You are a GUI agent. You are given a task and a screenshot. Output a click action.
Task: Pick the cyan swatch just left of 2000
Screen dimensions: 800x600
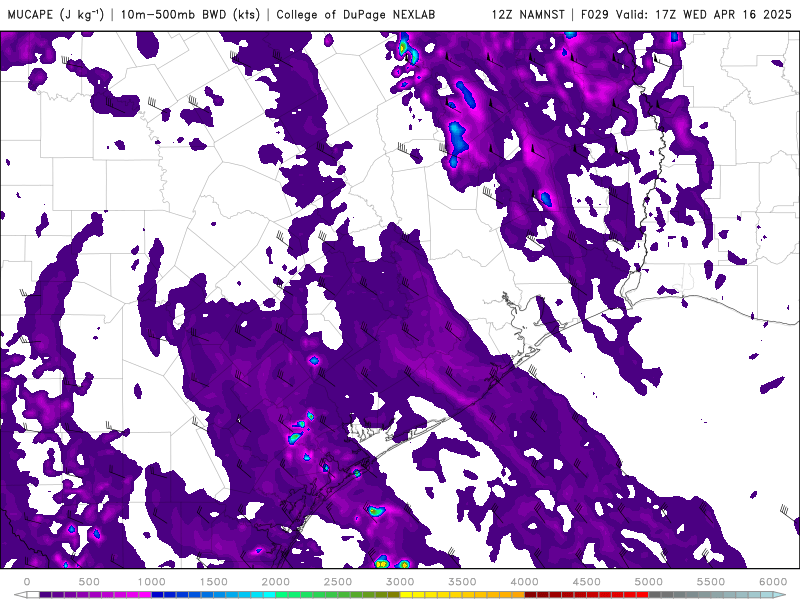point(269,595)
